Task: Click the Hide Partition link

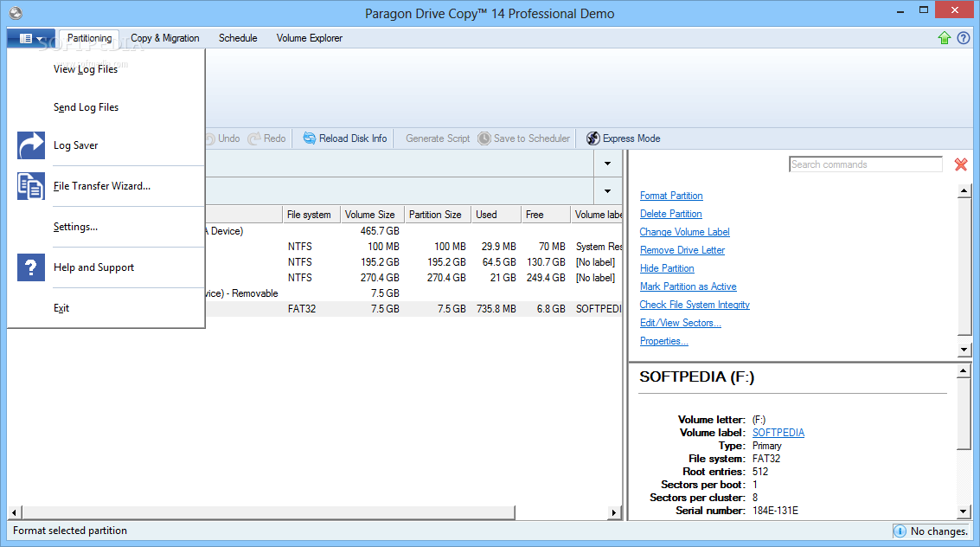Action: click(x=667, y=268)
